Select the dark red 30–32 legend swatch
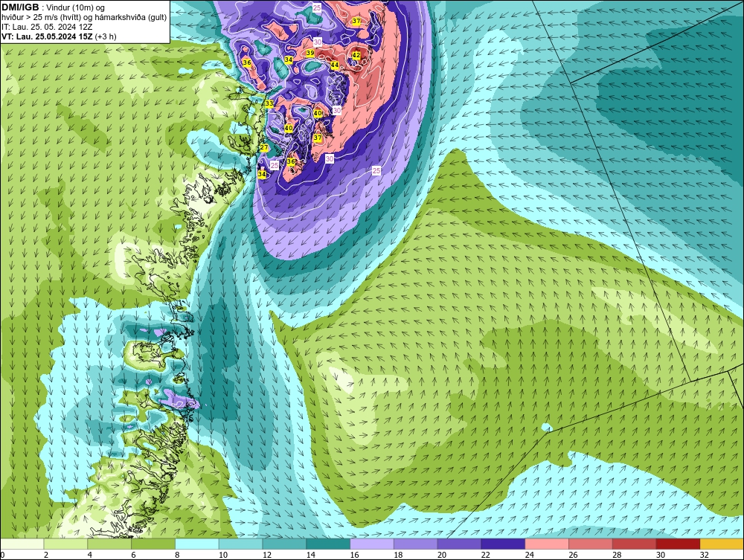This screenshot has height=560, width=744. 678,544
